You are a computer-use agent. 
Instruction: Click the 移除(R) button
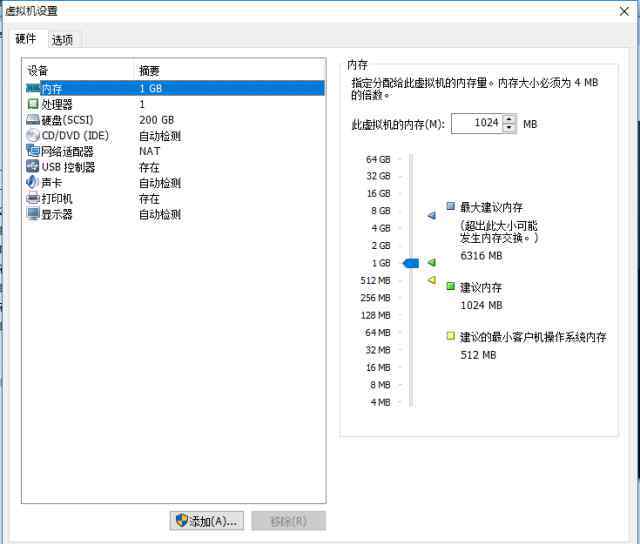click(289, 521)
